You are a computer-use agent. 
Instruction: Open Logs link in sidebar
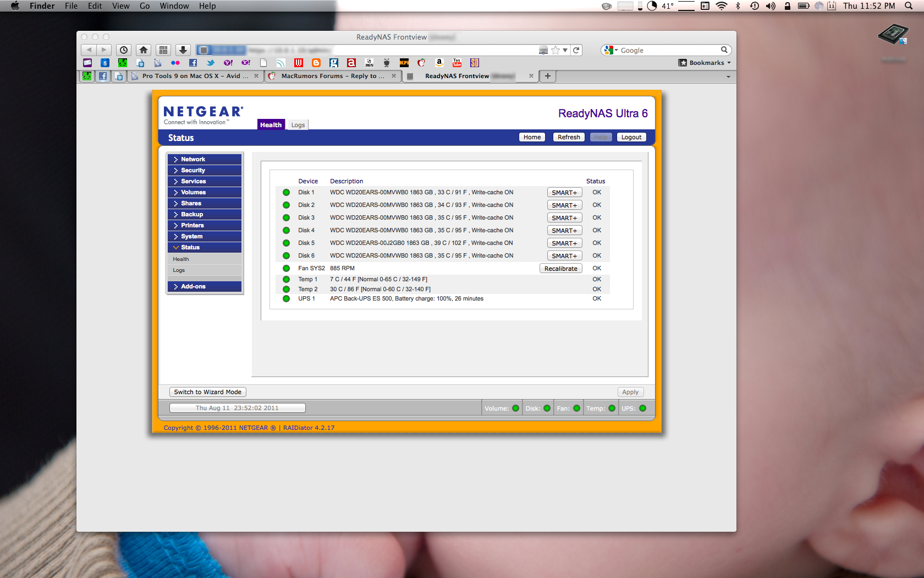pos(179,270)
